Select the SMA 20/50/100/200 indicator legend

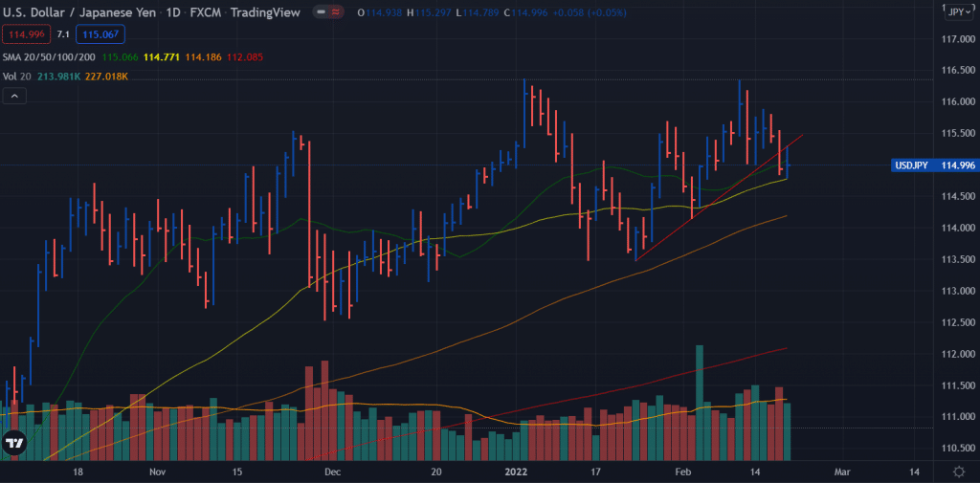coord(46,57)
